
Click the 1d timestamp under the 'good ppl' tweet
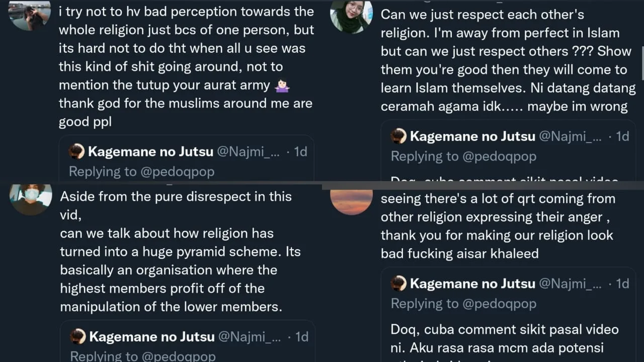[x=300, y=152]
